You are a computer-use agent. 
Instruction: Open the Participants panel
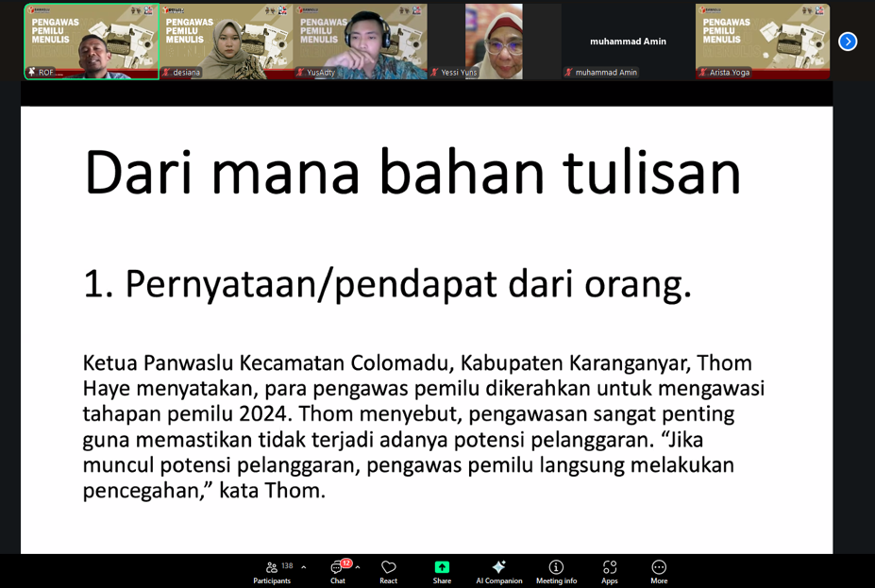pos(273,566)
